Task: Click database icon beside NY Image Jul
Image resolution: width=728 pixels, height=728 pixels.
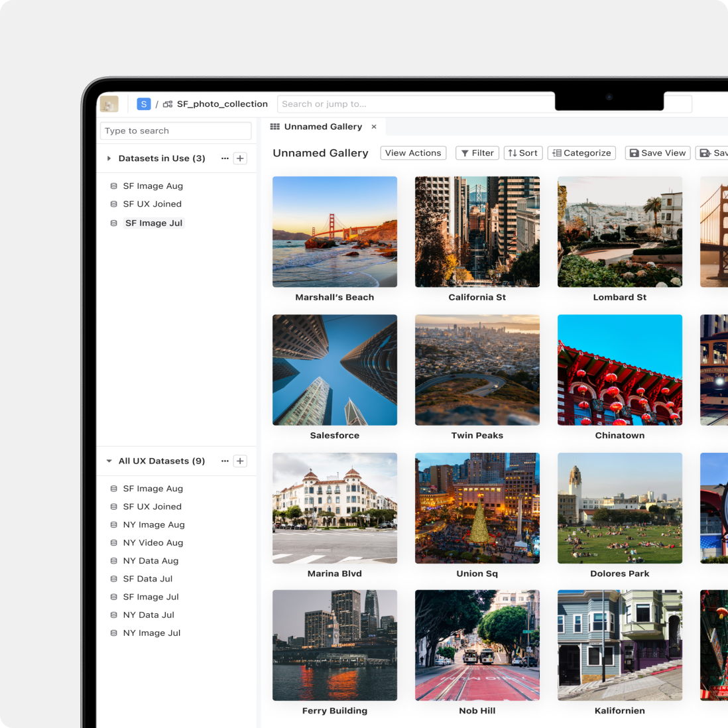Action: coord(114,633)
